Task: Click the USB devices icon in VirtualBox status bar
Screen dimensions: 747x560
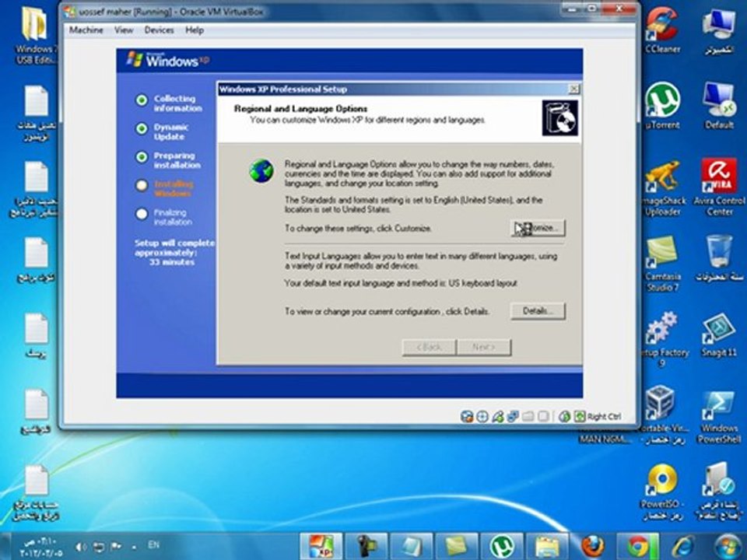Action: (x=497, y=417)
